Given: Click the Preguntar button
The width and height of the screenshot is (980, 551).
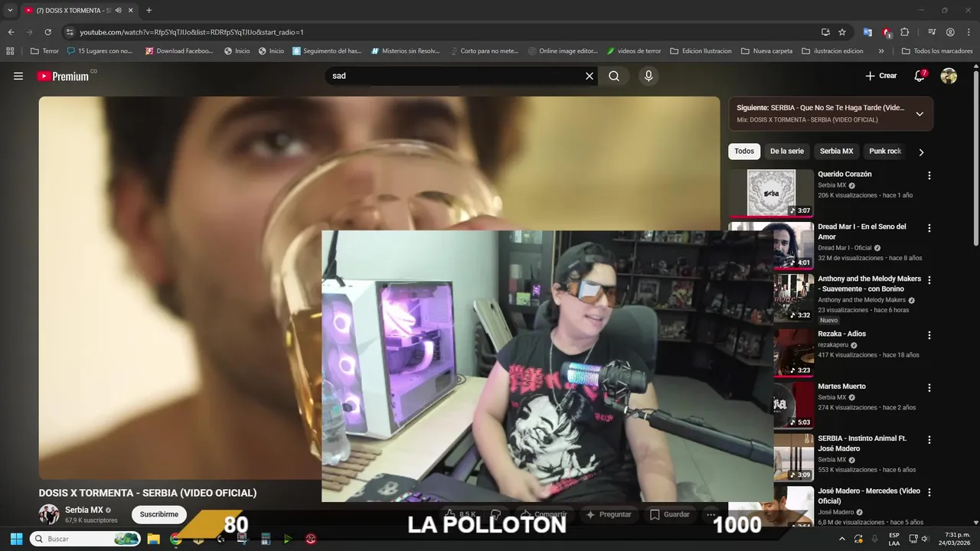Looking at the screenshot, I should pyautogui.click(x=609, y=514).
